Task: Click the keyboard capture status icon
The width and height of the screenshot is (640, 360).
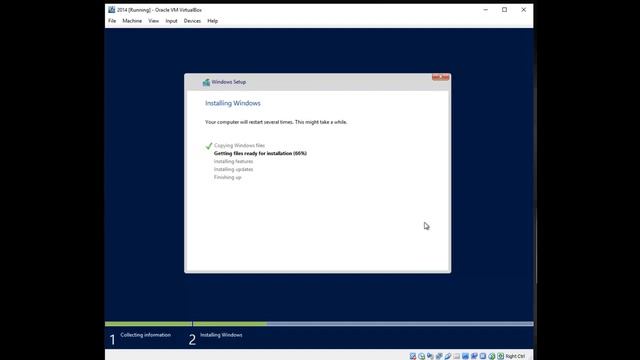Action: coord(500,356)
